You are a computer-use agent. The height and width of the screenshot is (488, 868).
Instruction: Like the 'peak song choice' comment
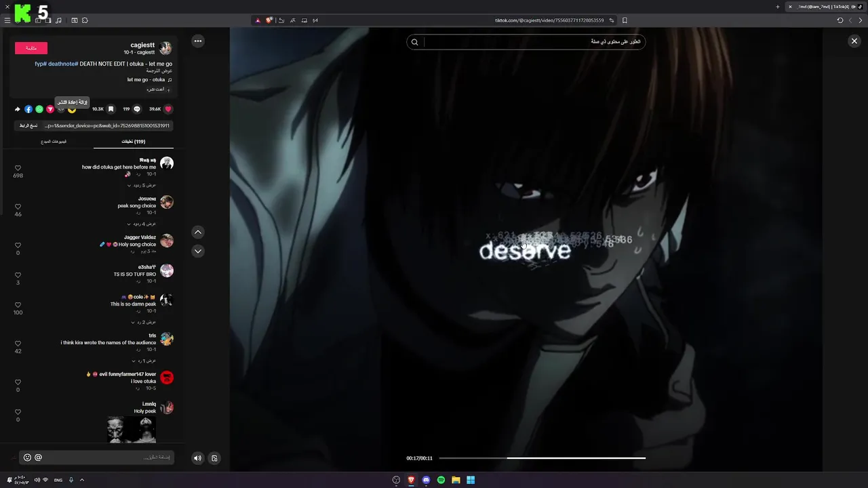[x=18, y=207]
